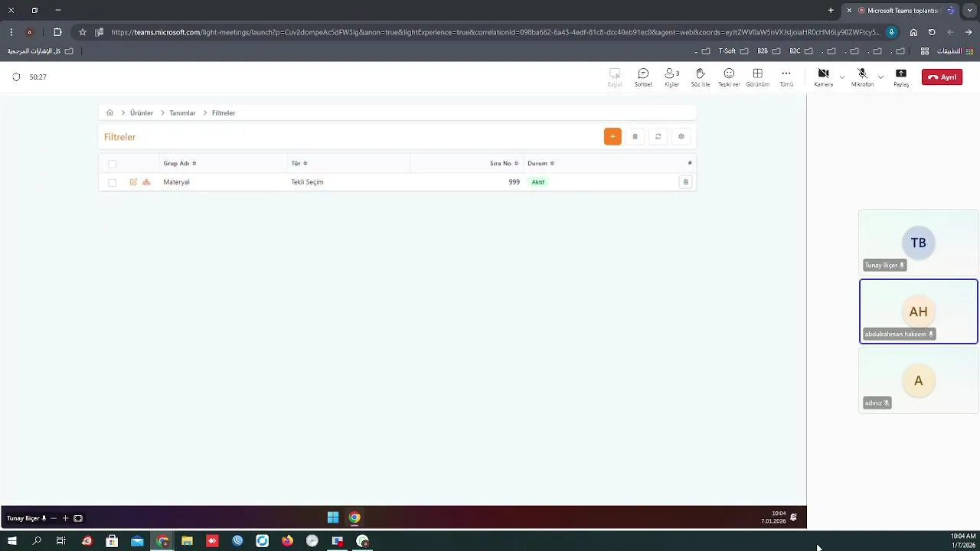Click the browser home button

pos(913,32)
